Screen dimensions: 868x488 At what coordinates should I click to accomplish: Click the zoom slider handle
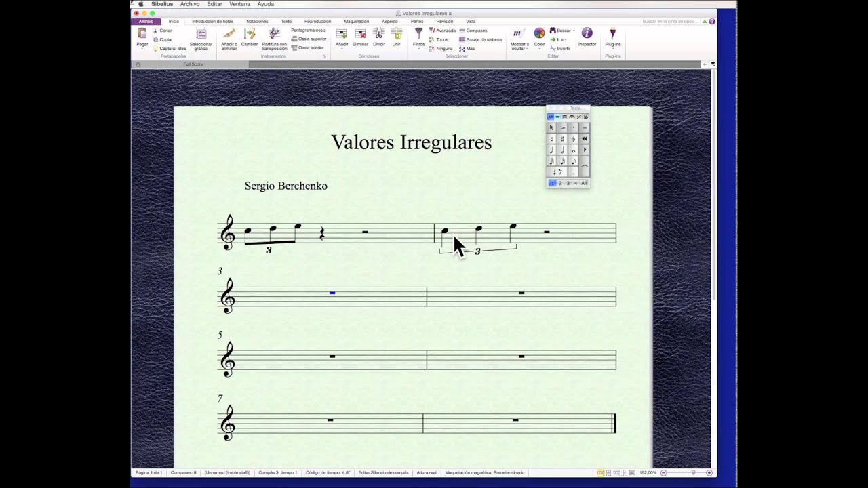pyautogui.click(x=693, y=472)
